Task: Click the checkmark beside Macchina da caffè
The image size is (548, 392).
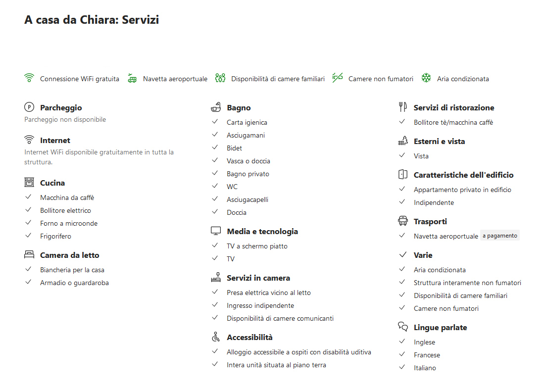Action: tap(28, 197)
